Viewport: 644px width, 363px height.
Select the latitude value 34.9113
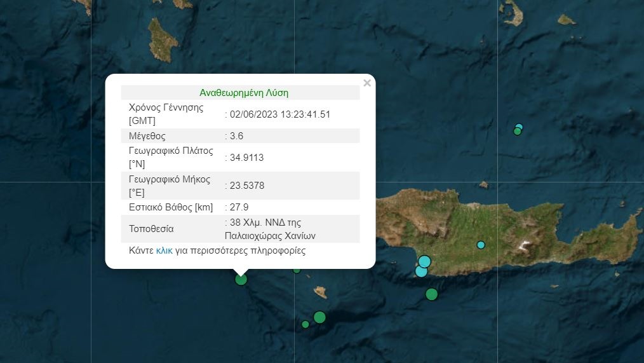click(x=247, y=158)
